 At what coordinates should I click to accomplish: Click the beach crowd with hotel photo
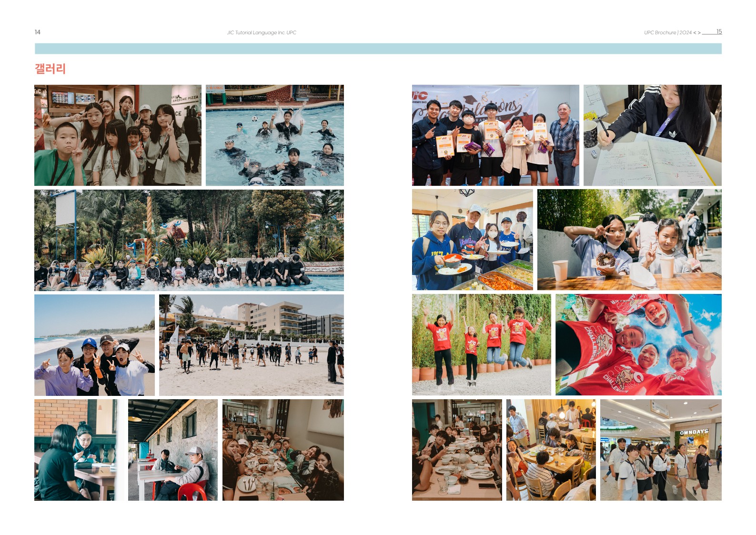pyautogui.click(x=252, y=345)
